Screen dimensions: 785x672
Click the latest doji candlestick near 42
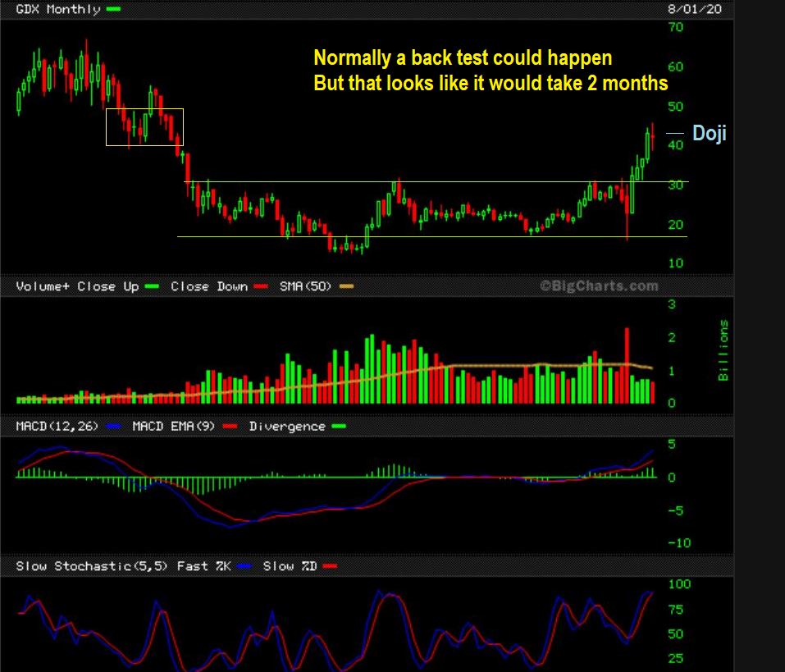[652, 136]
